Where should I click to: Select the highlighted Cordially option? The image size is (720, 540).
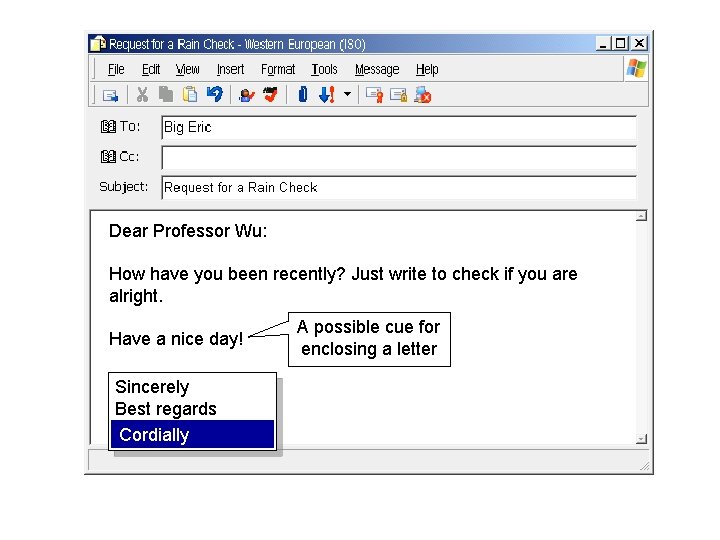192,434
